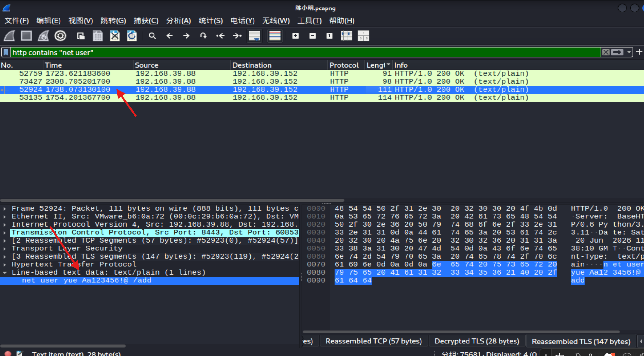Screen dimensions: 644x356
Task: Toggle packet list coloring rules
Action: coord(275,36)
